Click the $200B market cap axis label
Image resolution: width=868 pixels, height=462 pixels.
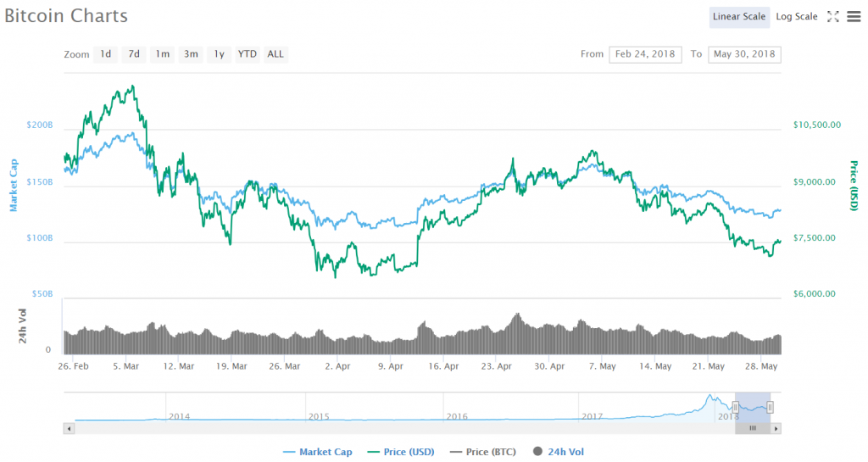[x=40, y=125]
